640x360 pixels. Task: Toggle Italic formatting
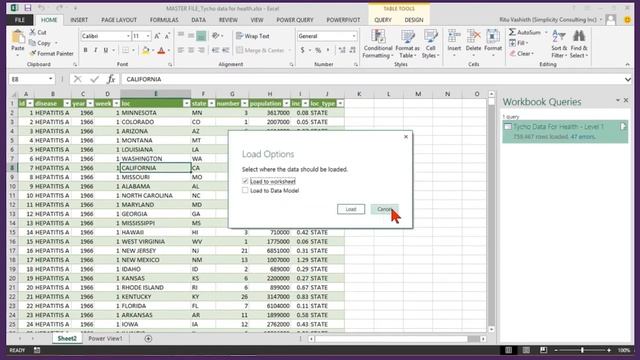pyautogui.click(x=96, y=50)
